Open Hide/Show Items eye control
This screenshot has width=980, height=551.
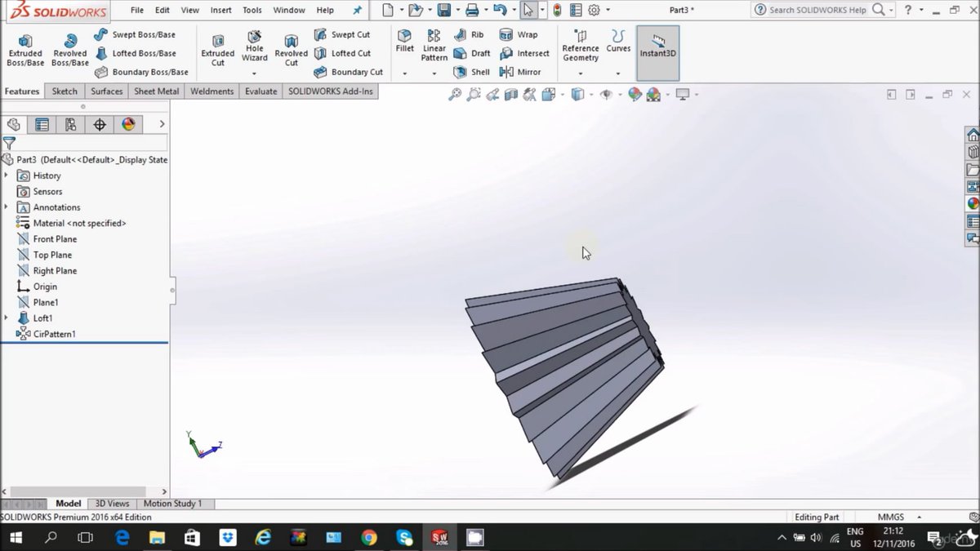[x=608, y=94]
